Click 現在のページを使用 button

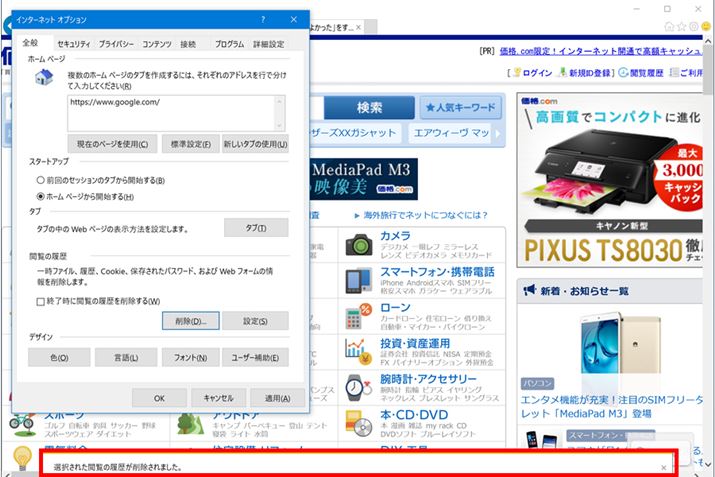[112, 144]
